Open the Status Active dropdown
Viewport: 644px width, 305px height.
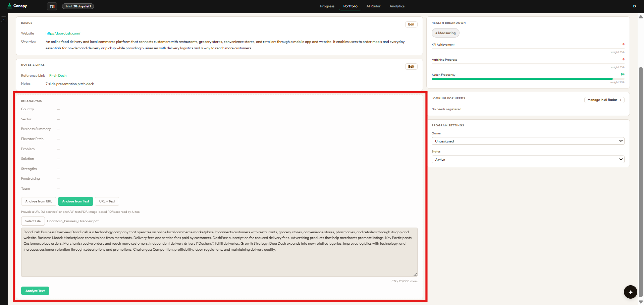[528, 160]
